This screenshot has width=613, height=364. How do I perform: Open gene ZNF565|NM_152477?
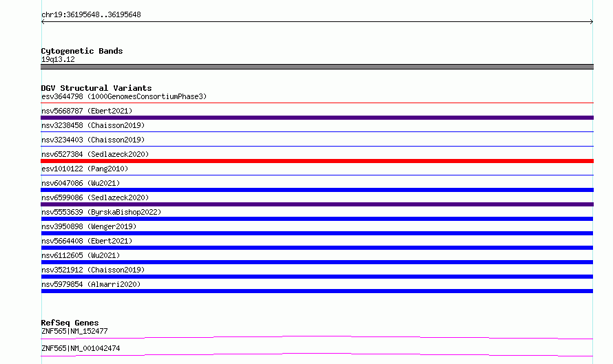point(74,331)
